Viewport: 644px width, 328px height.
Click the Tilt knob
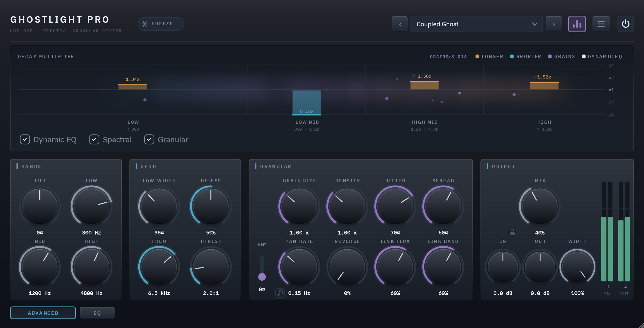40,206
